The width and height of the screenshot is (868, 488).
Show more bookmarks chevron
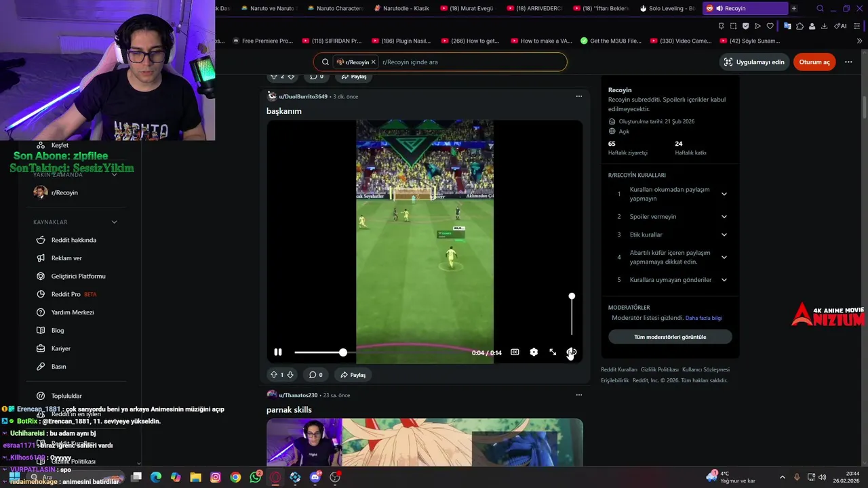[859, 41]
